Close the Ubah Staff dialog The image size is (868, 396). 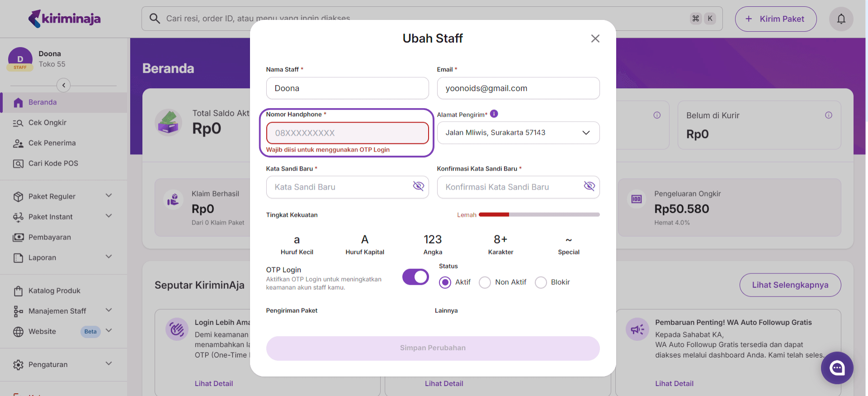[595, 38]
